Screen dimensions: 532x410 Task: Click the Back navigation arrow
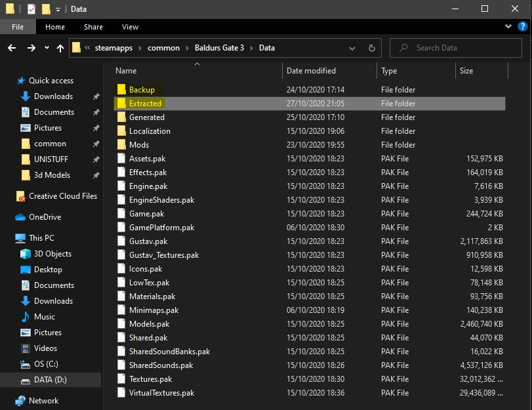click(12, 48)
